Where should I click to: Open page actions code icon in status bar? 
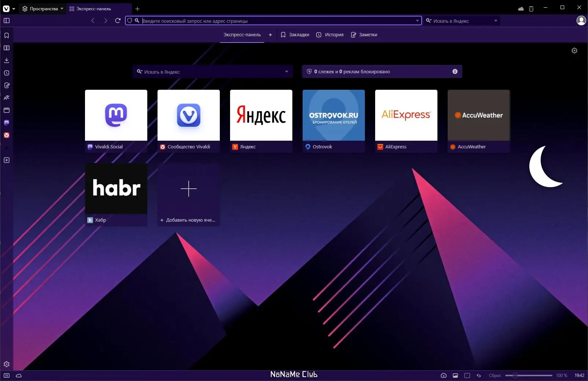[x=479, y=376]
